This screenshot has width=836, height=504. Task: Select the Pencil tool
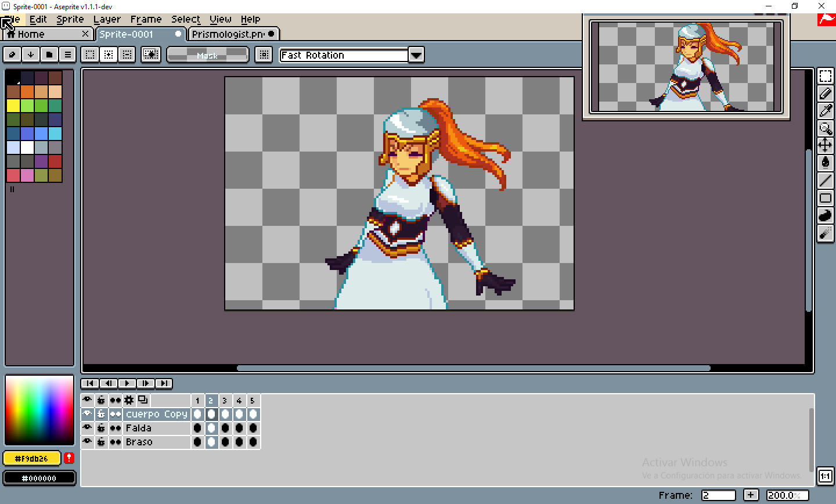pos(825,93)
